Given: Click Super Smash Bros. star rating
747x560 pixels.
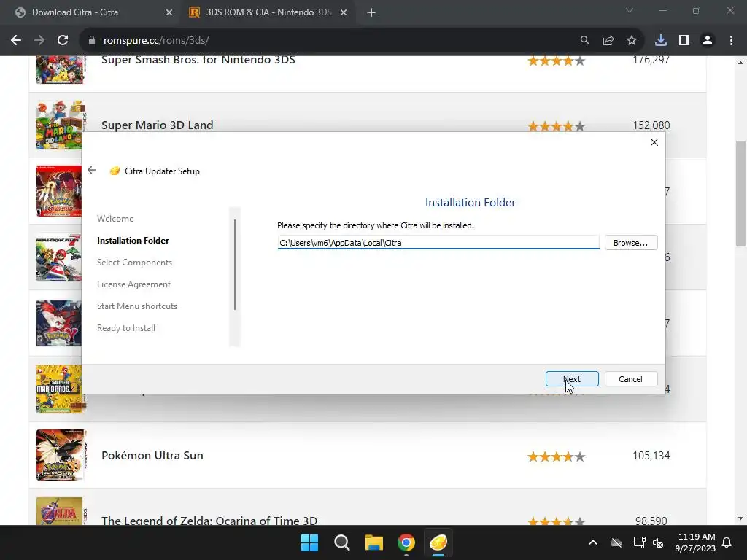Looking at the screenshot, I should [556, 61].
